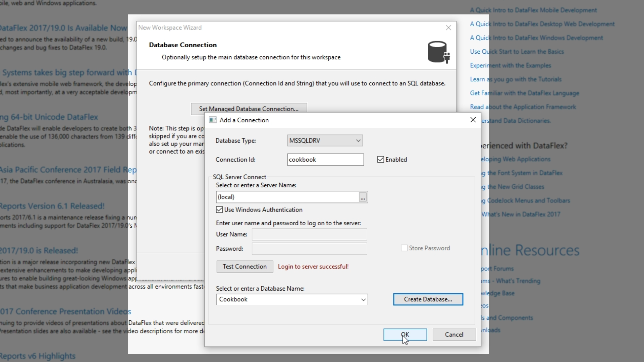Open the Database Type dropdown
Image resolution: width=644 pixels, height=362 pixels.
(358, 140)
